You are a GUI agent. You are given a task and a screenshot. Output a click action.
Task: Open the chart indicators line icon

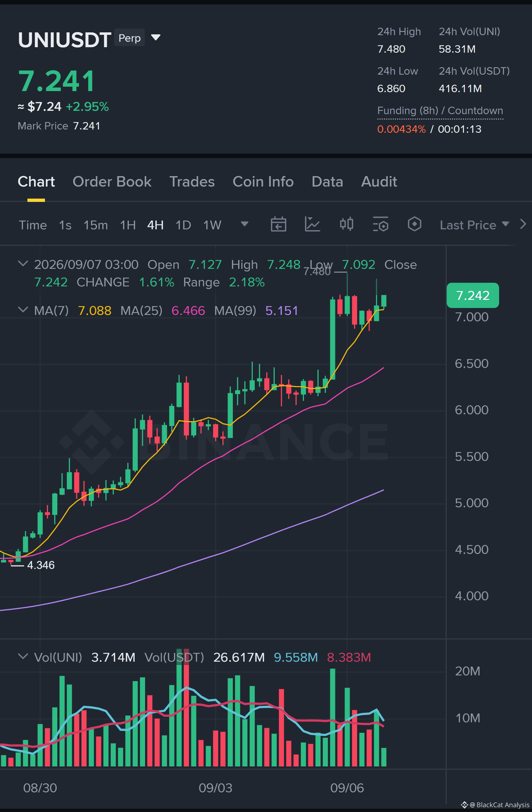[x=312, y=224]
